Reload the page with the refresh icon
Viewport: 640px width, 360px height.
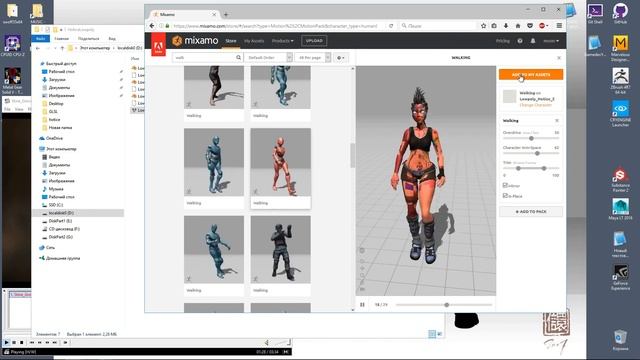click(391, 26)
